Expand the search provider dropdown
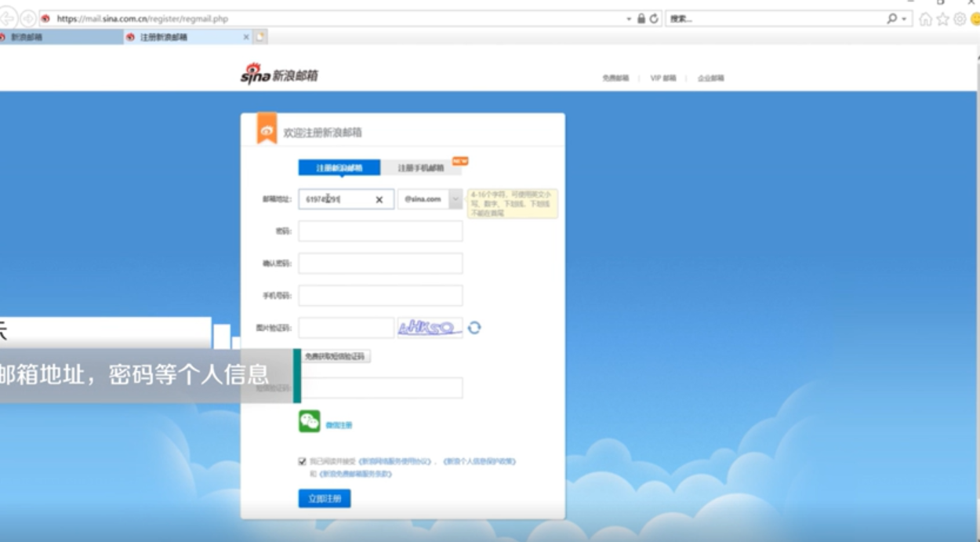 pyautogui.click(x=904, y=19)
